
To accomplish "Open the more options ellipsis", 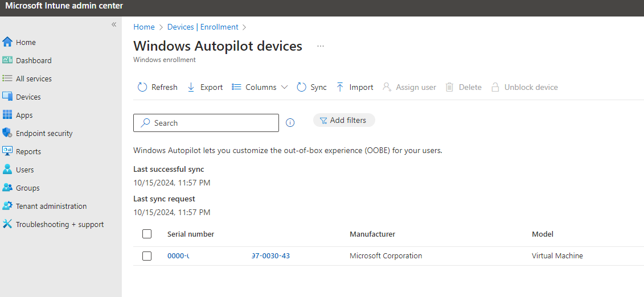I will tap(321, 46).
